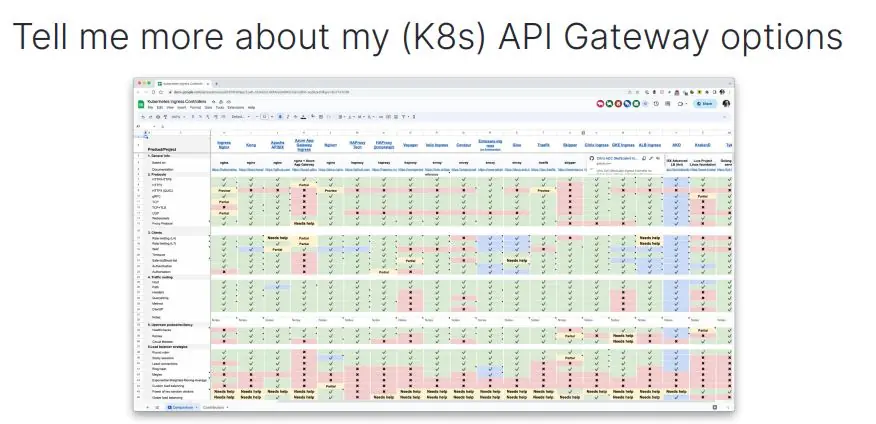Open the text color picker

coord(303,117)
